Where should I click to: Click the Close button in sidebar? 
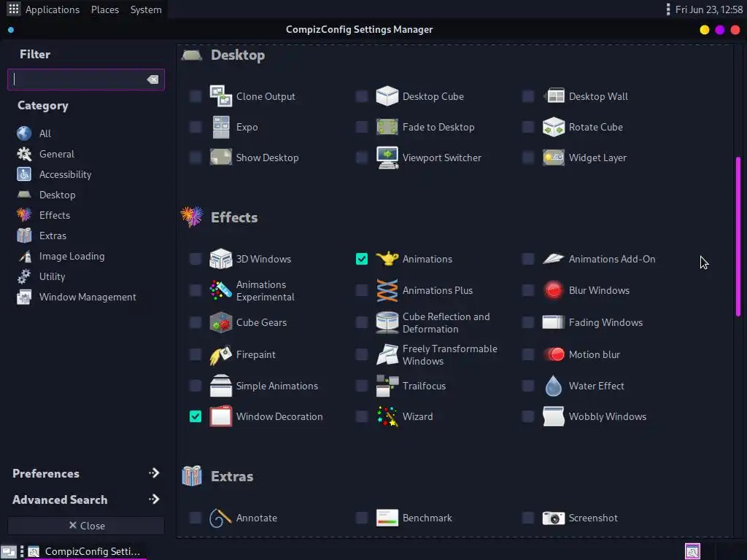86,526
